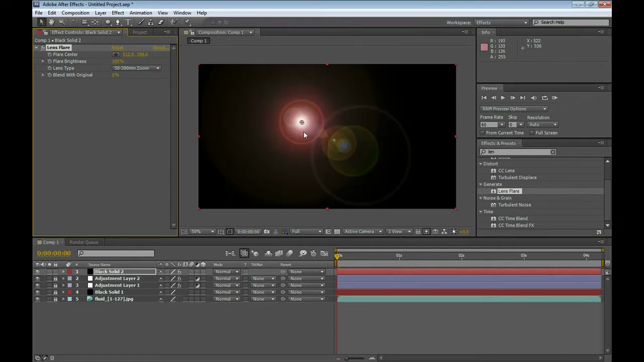This screenshot has width=644, height=362.
Task: Open the 50% magnification dropdown
Action: click(x=202, y=232)
